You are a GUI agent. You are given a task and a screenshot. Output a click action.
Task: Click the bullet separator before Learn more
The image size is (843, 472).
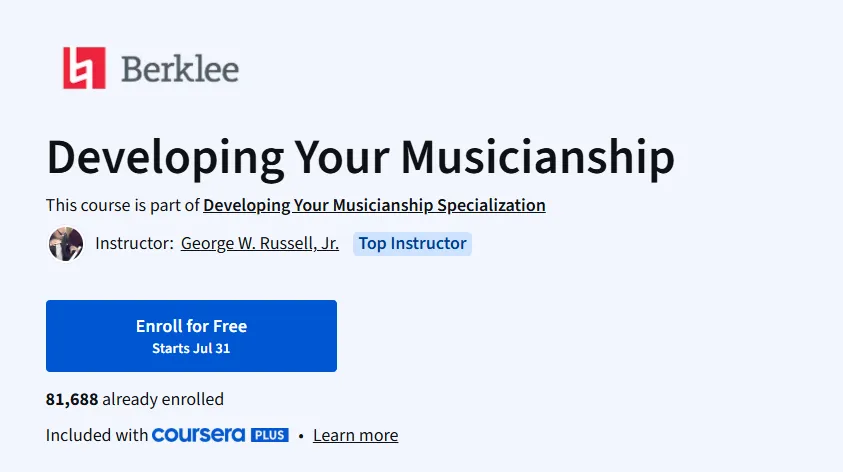click(301, 436)
